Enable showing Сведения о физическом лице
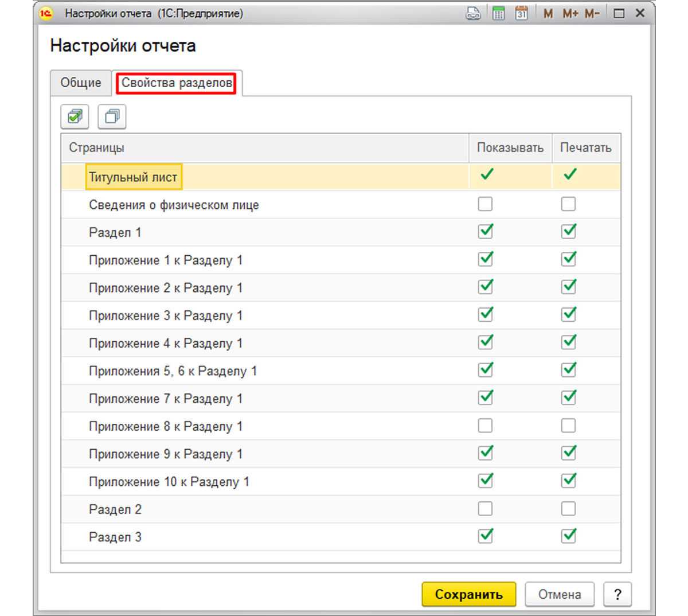 485,204
